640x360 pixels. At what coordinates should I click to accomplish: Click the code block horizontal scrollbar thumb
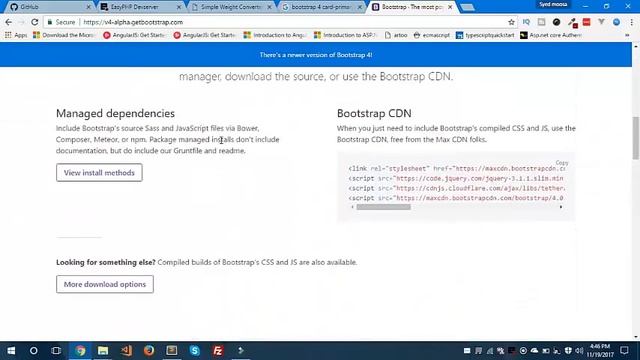(x=383, y=207)
